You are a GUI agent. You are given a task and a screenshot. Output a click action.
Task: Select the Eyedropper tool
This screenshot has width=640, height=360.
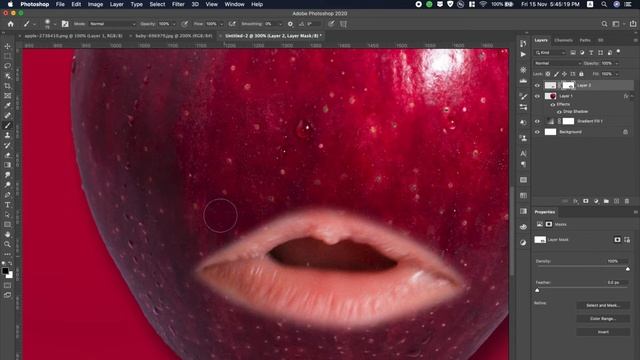click(x=7, y=105)
